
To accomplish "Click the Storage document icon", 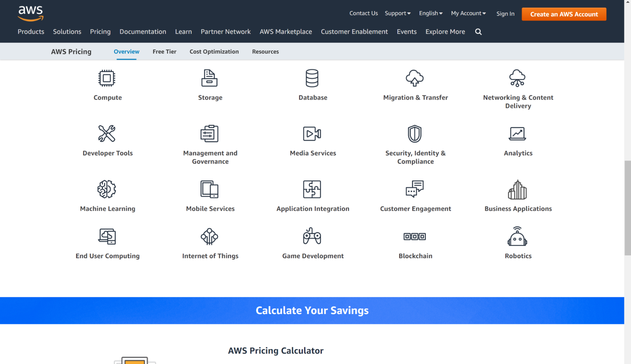I will (x=209, y=78).
